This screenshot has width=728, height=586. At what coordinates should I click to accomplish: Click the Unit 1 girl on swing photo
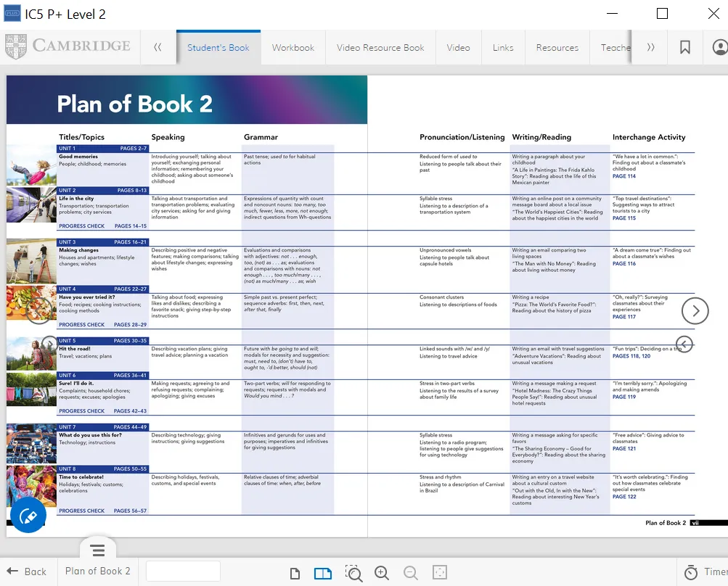(31, 165)
